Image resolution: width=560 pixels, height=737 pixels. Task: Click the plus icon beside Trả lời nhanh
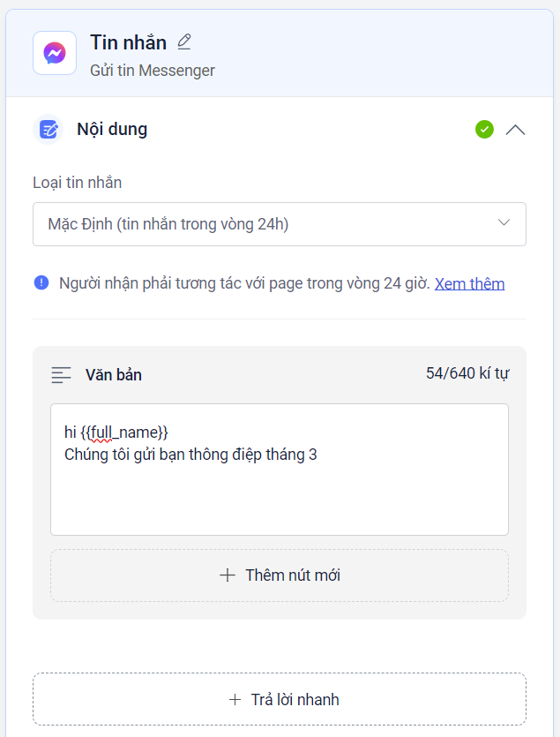pos(235,700)
